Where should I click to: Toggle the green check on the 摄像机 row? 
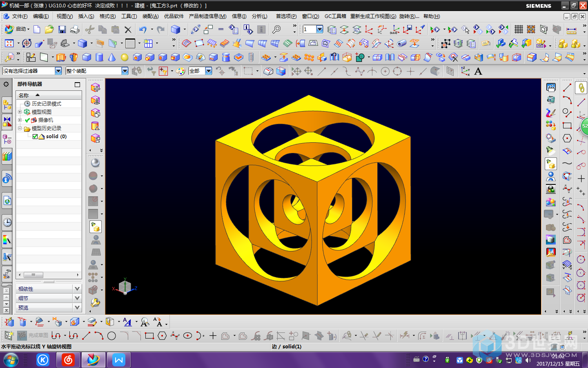[27, 120]
